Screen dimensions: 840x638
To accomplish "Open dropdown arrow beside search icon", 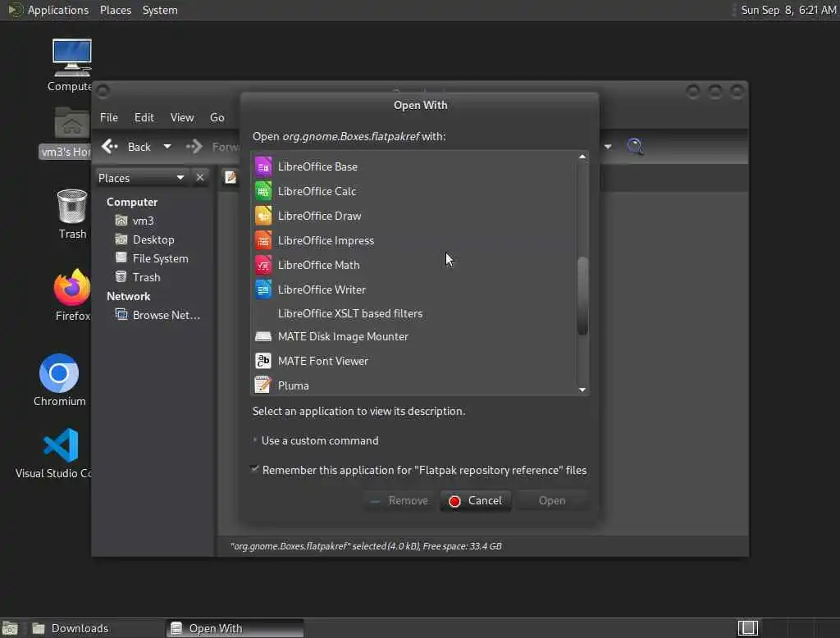I will click(608, 146).
